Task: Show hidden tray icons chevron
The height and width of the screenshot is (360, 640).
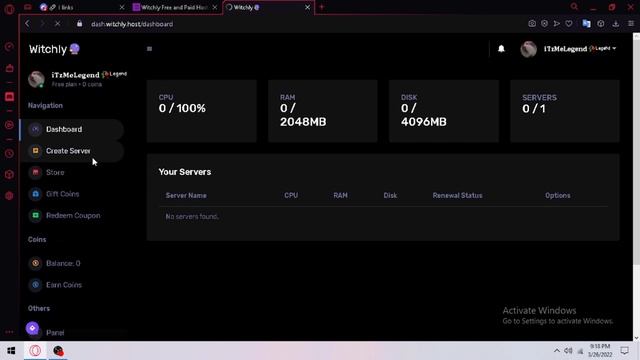Action: point(556,351)
